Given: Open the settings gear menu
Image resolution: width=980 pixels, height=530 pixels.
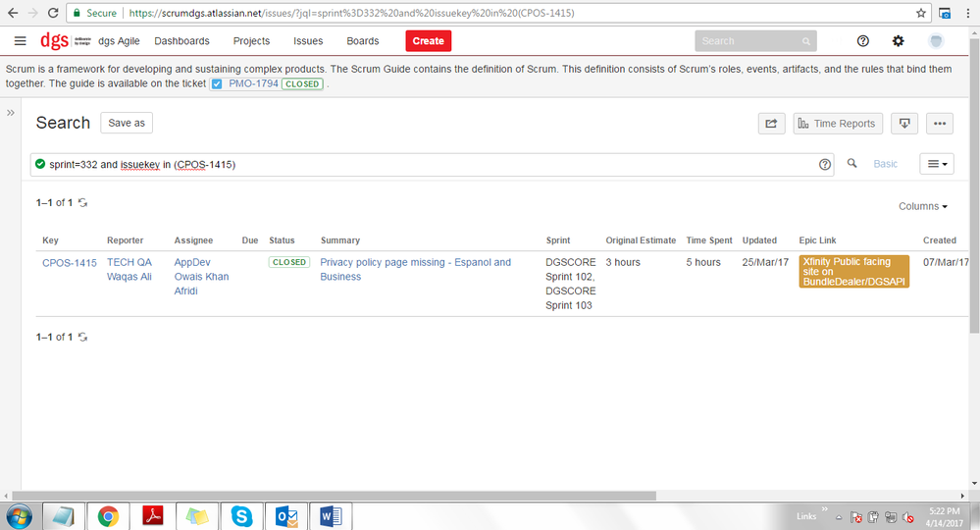Looking at the screenshot, I should click(x=899, y=41).
